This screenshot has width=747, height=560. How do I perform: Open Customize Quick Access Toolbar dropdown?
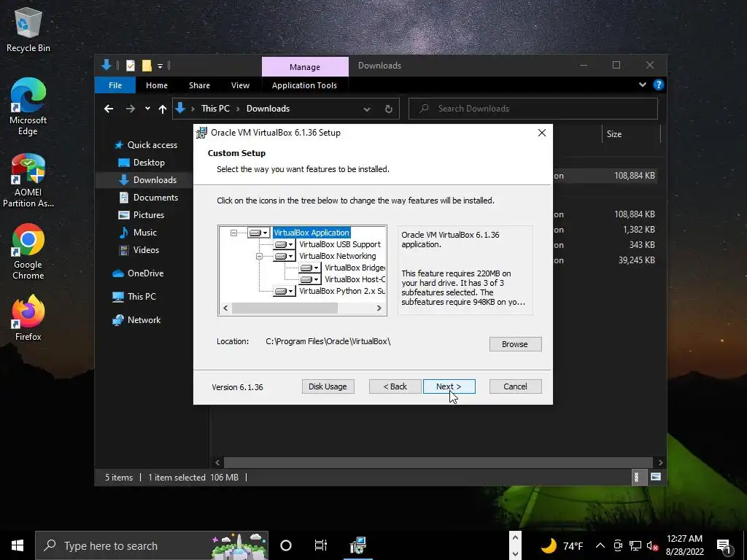160,66
